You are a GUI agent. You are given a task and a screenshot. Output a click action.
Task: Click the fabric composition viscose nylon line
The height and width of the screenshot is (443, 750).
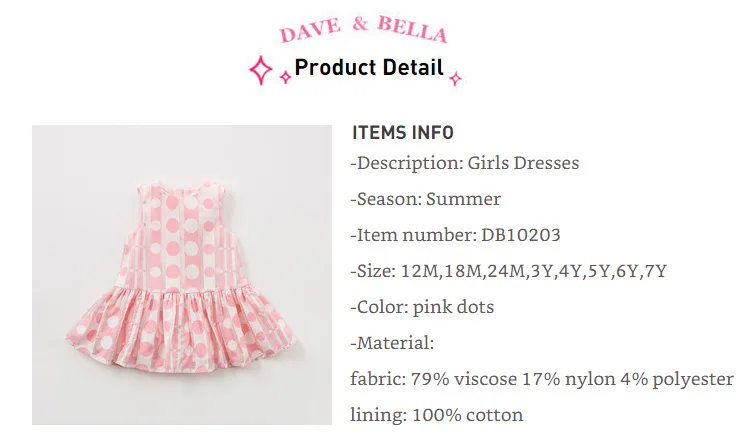(x=541, y=379)
